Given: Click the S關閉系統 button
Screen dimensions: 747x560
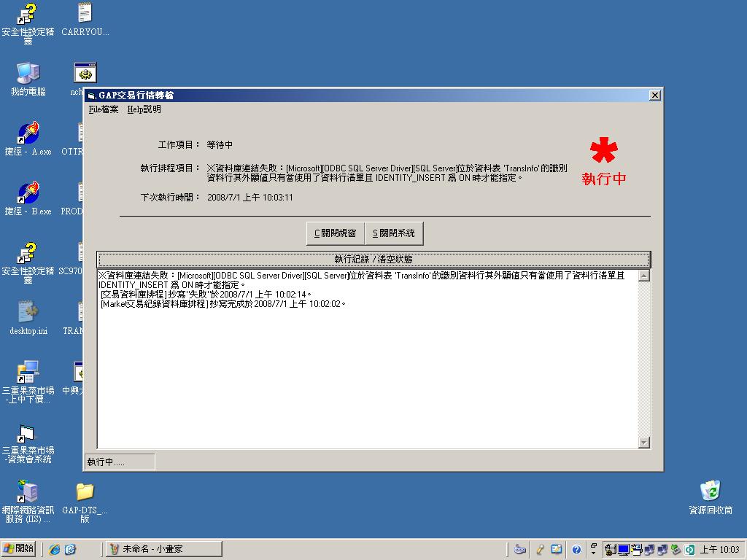Looking at the screenshot, I should pyautogui.click(x=393, y=233).
